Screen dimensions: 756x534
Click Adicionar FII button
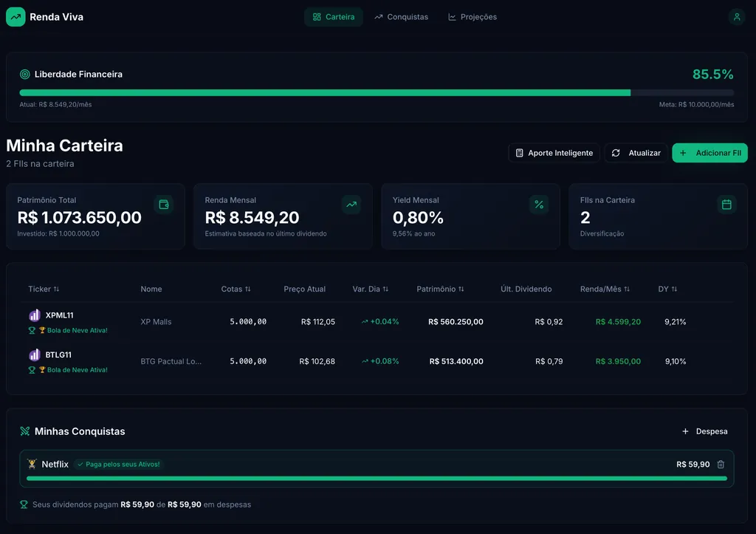[x=709, y=153]
